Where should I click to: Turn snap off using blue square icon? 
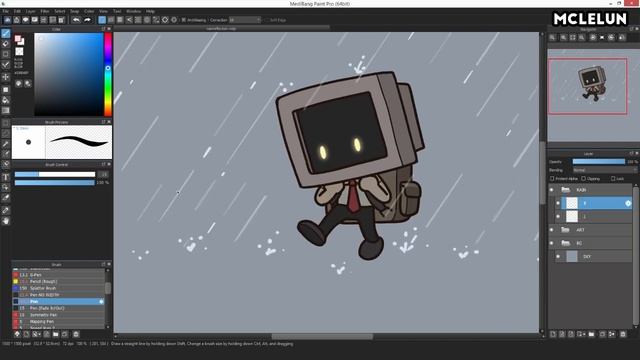(x=102, y=20)
